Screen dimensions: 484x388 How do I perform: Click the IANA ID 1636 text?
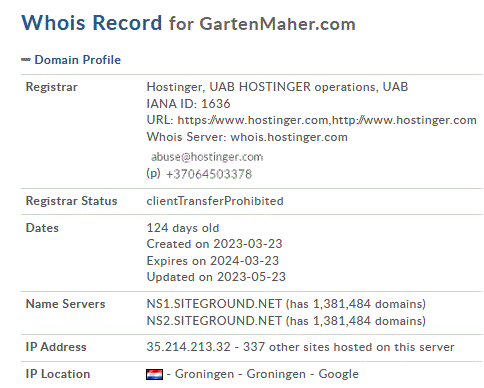pos(188,104)
